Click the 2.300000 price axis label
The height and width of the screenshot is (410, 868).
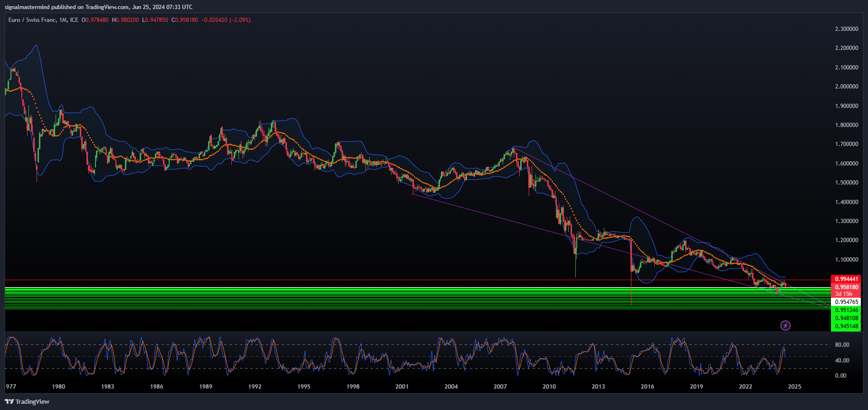point(847,29)
